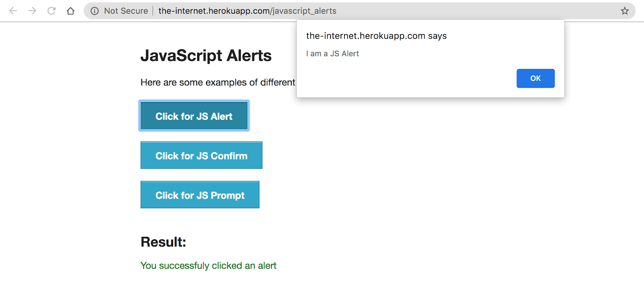This screenshot has width=644, height=288.
Task: Click the forward navigation arrow
Action: tap(32, 11)
